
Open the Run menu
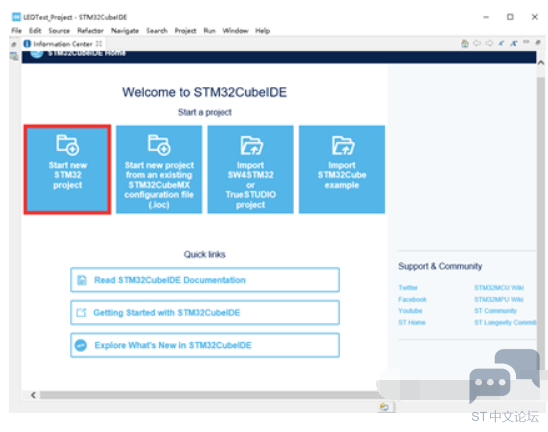coord(209,31)
